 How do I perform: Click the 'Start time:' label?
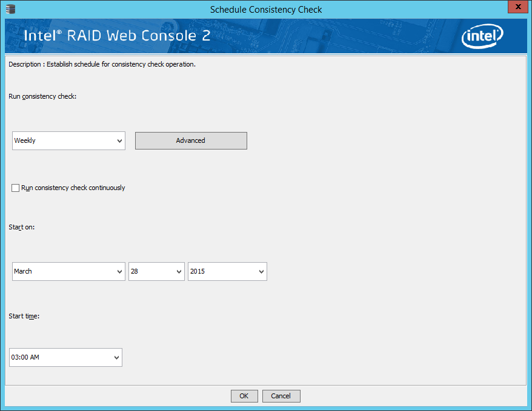(x=24, y=316)
